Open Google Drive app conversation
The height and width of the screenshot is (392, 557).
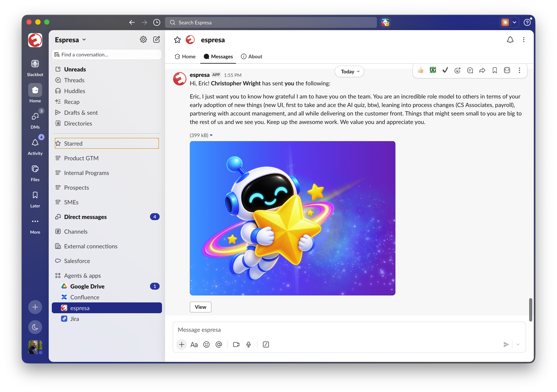[x=107, y=286]
